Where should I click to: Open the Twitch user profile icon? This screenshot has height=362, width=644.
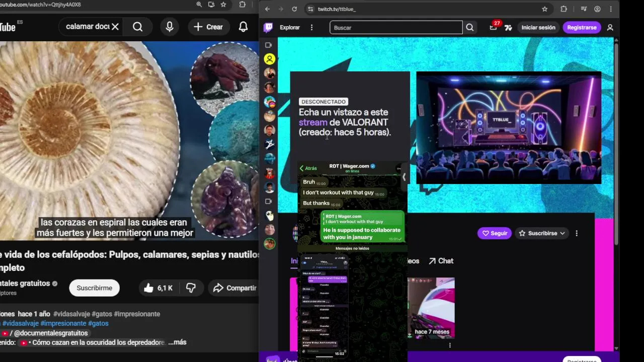610,28
